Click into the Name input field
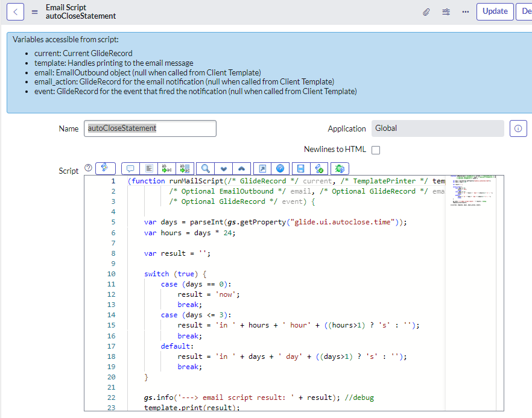532x418 pixels. point(150,128)
